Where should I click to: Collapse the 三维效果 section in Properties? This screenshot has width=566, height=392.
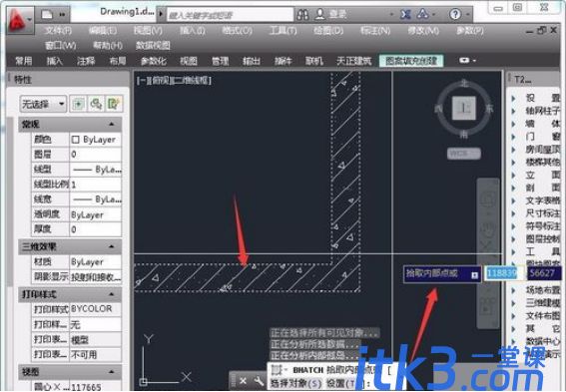coord(112,247)
